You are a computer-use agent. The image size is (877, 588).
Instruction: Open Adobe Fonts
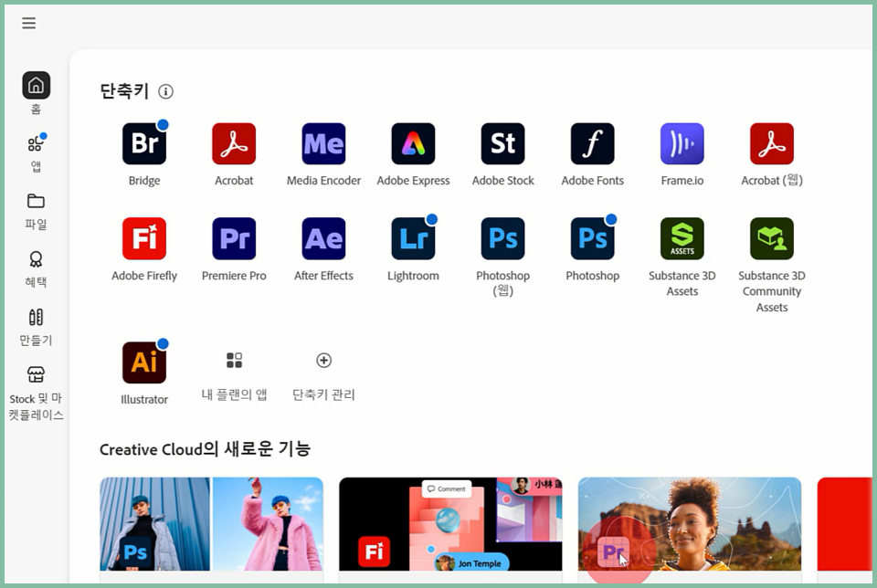(x=592, y=143)
